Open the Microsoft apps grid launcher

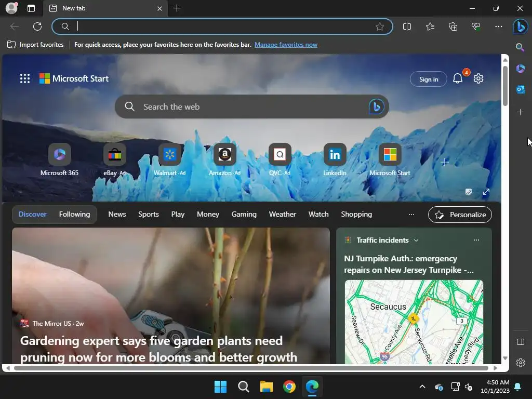click(x=25, y=78)
